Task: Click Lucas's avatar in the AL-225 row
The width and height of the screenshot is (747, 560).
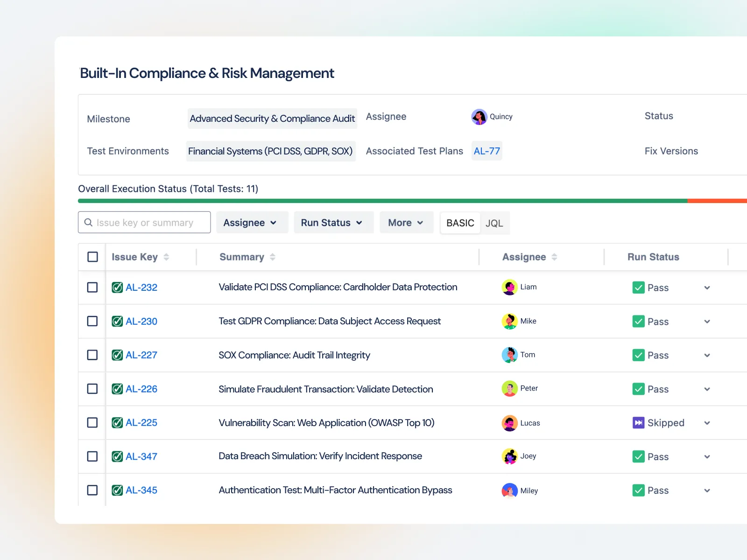Action: [x=509, y=423]
